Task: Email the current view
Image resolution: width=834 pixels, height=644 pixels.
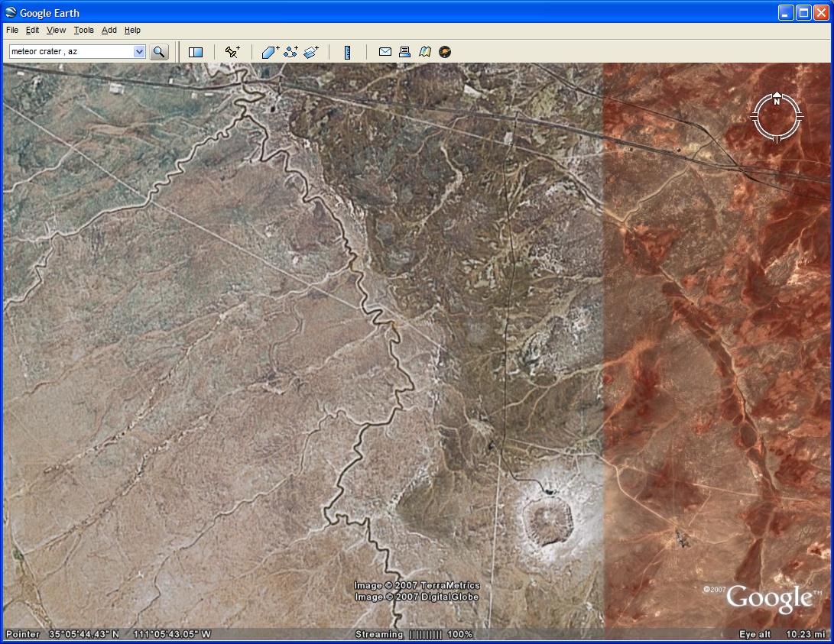Action: click(385, 52)
